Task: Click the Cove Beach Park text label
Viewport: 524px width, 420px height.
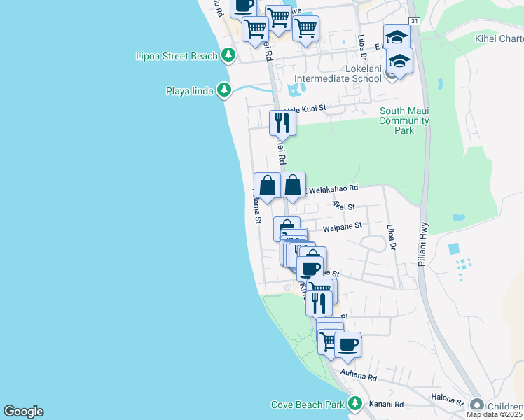Action: tap(308, 405)
